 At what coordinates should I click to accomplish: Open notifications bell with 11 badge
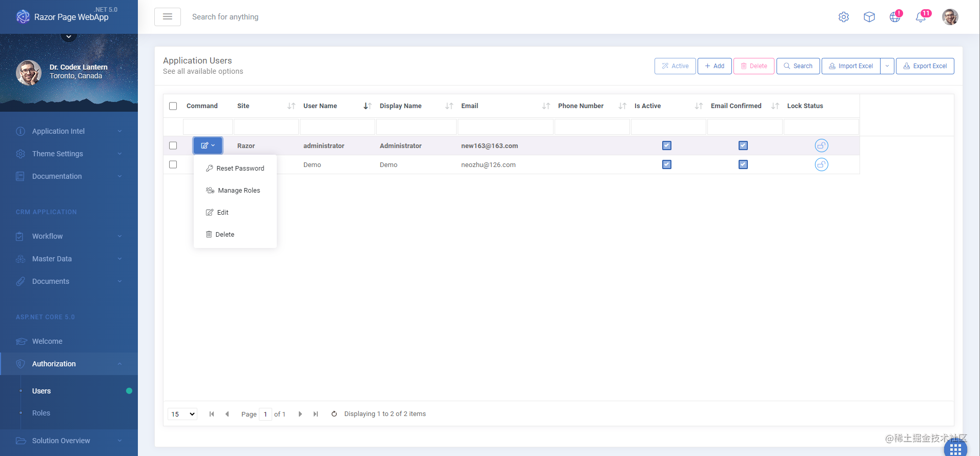pyautogui.click(x=921, y=17)
